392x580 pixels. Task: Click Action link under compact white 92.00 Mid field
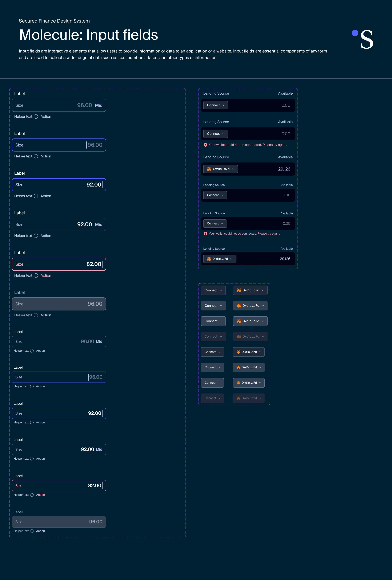click(40, 459)
